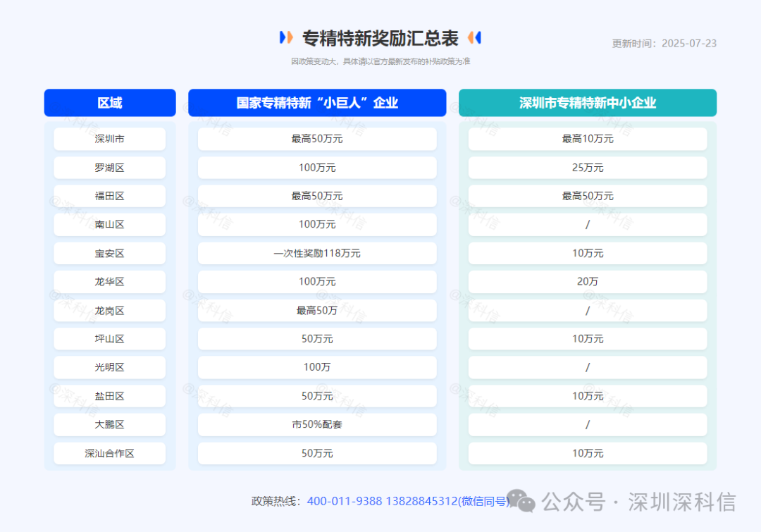Screen dimensions: 761x532
Task: Click the 更新时间 2025-07-23 text
Action: click(x=663, y=43)
